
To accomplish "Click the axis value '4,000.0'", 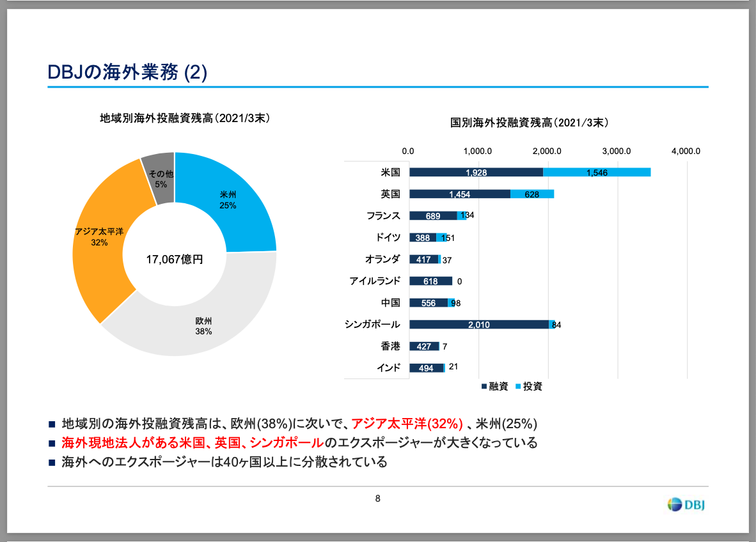I will [x=686, y=151].
